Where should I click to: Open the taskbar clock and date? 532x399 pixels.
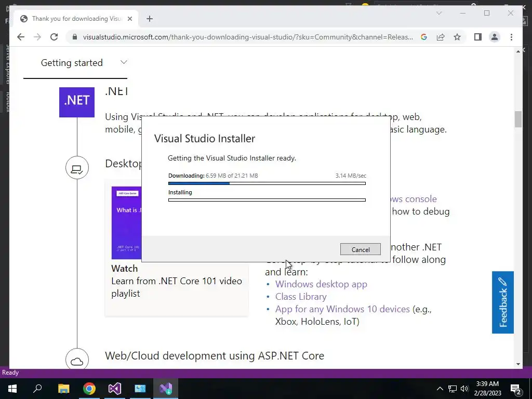487,389
